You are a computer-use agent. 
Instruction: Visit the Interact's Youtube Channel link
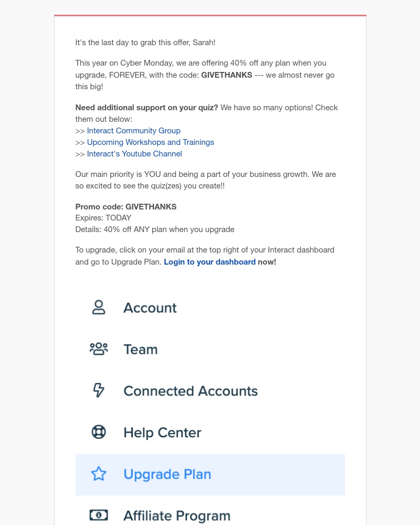coord(134,154)
